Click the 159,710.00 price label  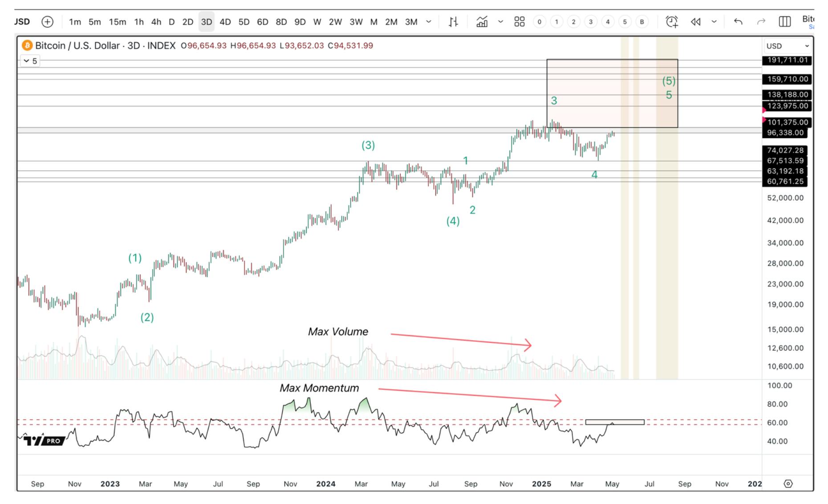pyautogui.click(x=787, y=79)
